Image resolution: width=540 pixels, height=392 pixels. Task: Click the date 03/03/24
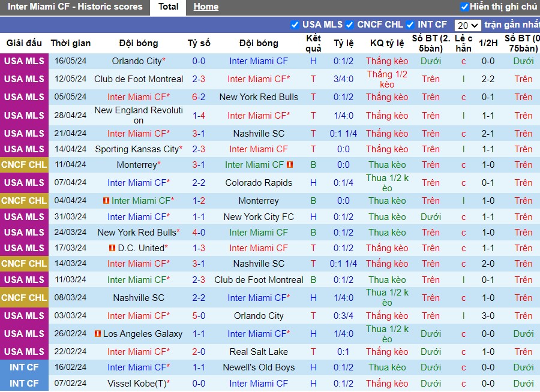(x=70, y=316)
